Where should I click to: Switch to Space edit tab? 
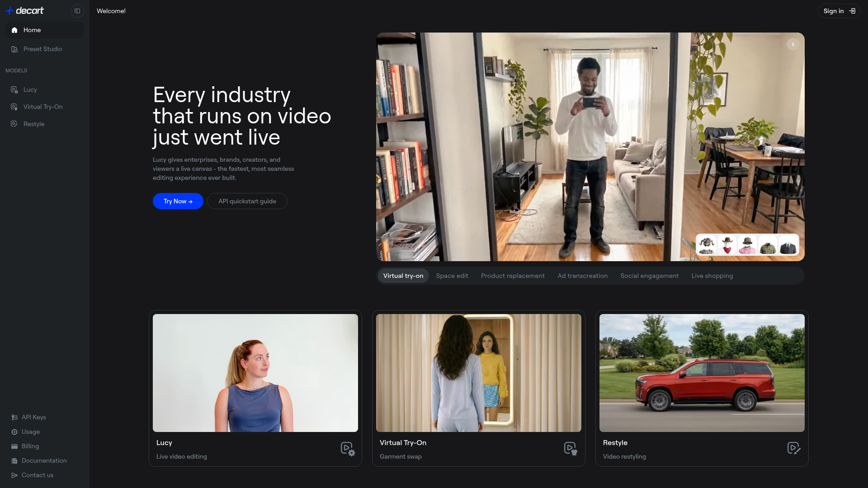(452, 276)
